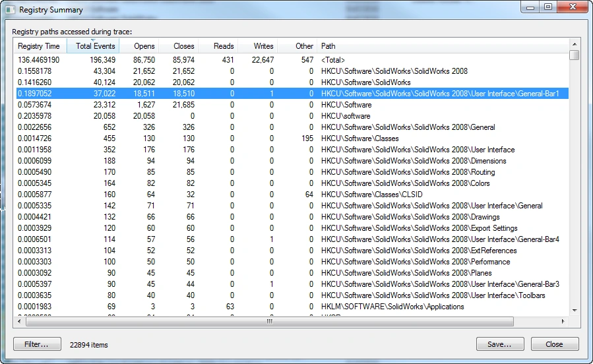Select the SolidWorks 2008\ExtReferences row

[292, 251]
